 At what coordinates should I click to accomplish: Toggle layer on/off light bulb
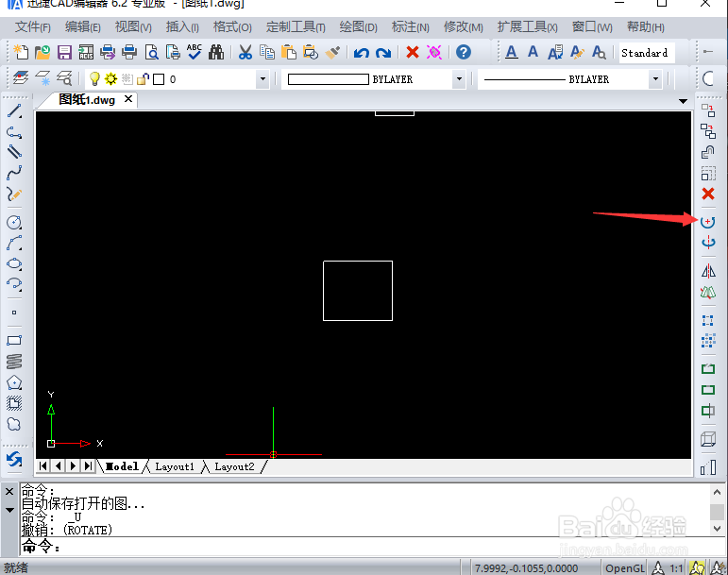[94, 79]
